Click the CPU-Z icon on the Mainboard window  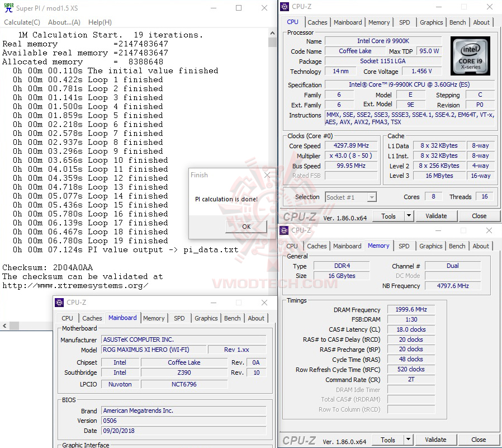pos(60,302)
